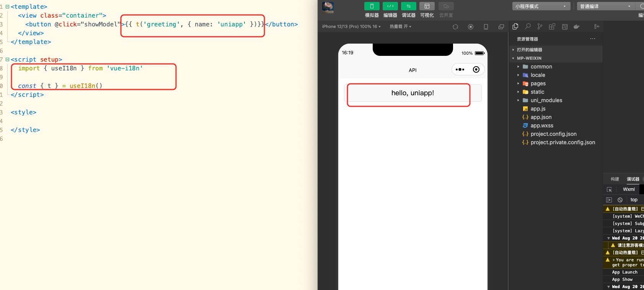Click the save layout icon in sidebar
Image resolution: width=644 pixels, height=290 pixels.
[x=565, y=26]
